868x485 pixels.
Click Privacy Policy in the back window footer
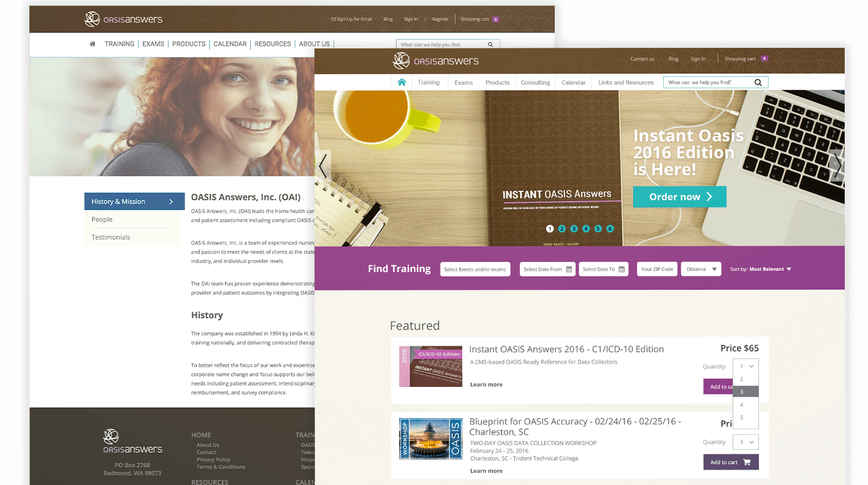tap(213, 460)
